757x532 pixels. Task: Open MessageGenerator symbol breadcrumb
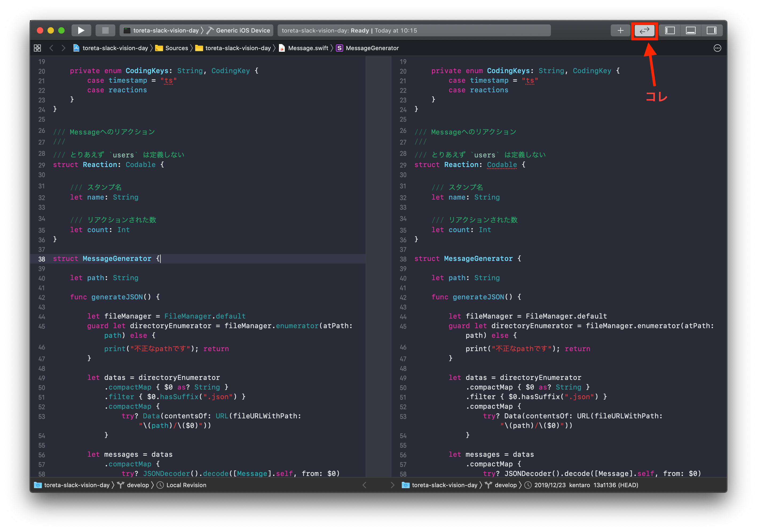[372, 48]
